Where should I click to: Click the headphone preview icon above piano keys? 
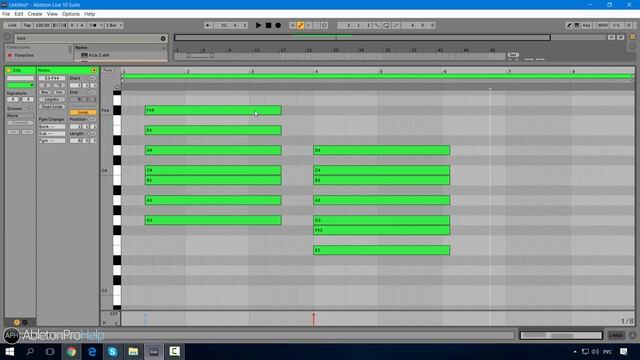[117, 87]
